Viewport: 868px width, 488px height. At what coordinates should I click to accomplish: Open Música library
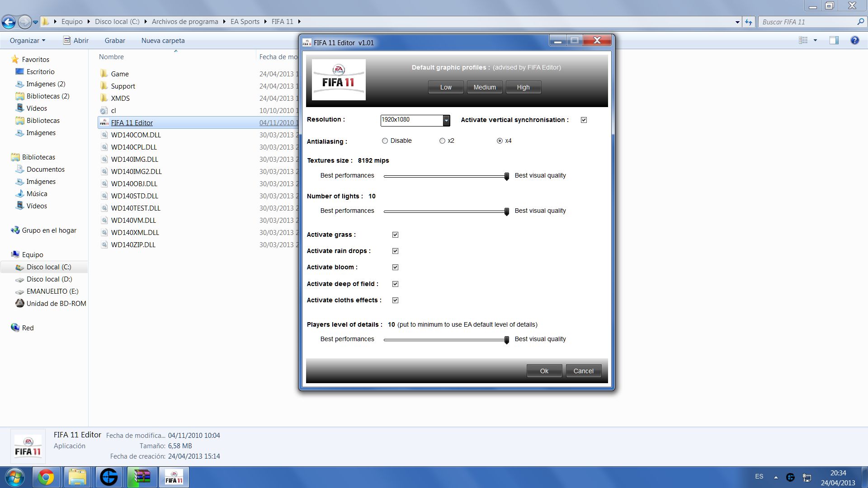coord(37,193)
